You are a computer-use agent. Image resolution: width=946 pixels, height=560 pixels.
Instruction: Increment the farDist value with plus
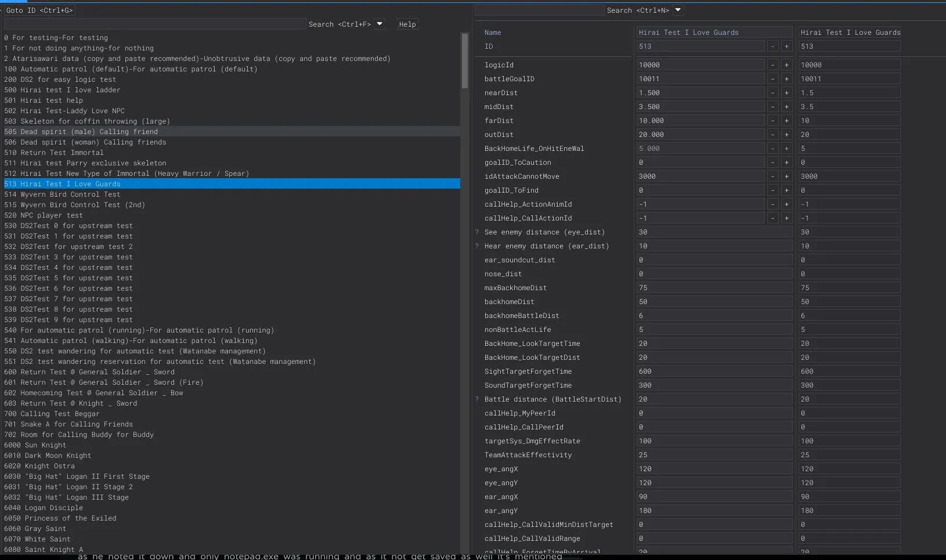(x=786, y=121)
